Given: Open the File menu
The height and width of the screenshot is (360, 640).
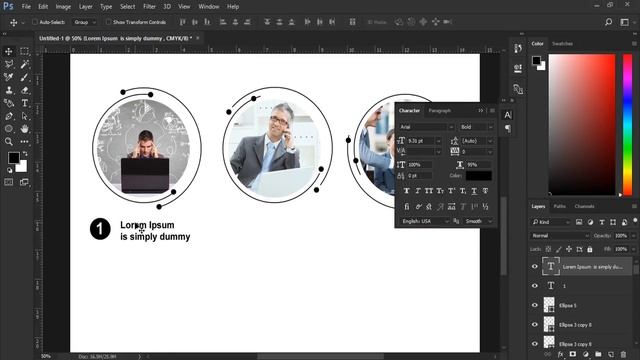Looking at the screenshot, I should coord(26,7).
